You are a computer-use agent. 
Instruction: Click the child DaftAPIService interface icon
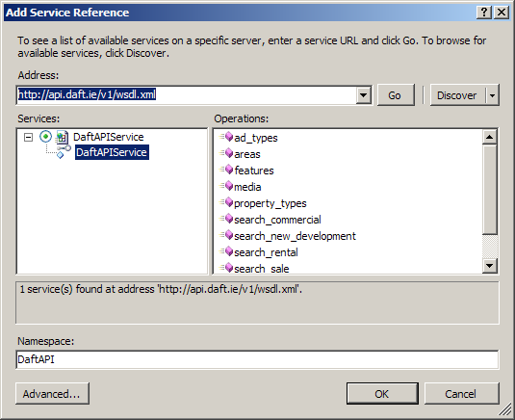(x=64, y=152)
